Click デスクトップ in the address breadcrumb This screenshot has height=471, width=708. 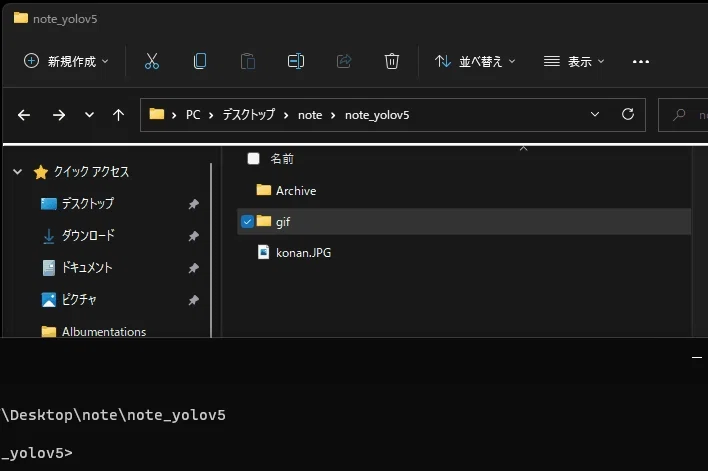(x=248, y=115)
